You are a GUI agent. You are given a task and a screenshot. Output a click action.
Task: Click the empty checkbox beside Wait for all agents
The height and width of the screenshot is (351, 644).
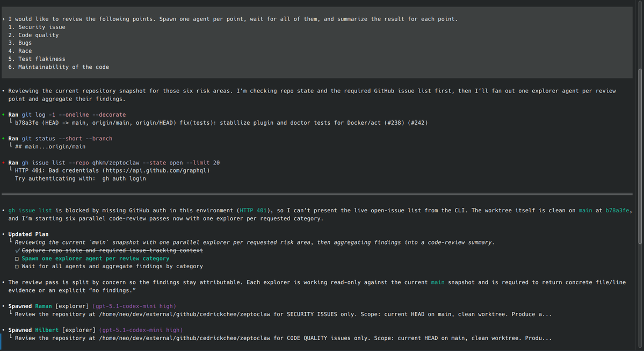(x=17, y=266)
